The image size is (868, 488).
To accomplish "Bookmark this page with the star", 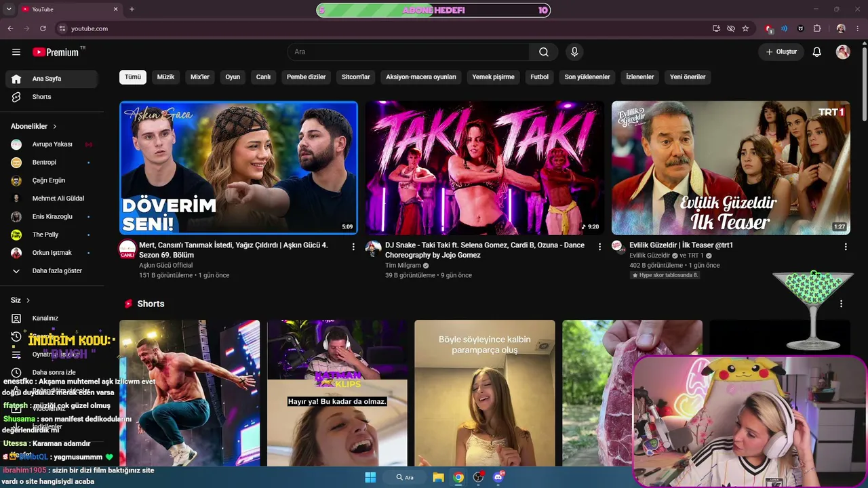I will click(x=745, y=28).
